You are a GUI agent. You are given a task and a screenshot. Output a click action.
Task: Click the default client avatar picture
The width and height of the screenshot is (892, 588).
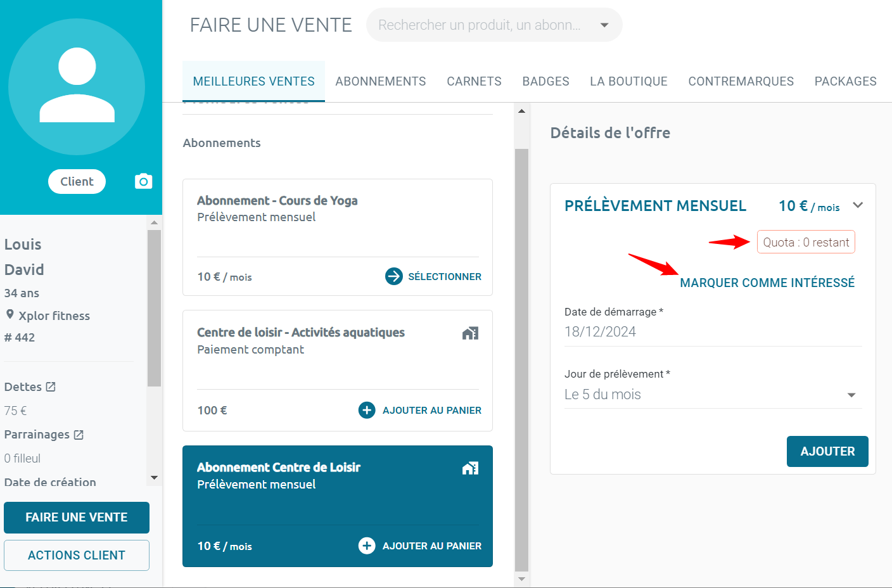(x=77, y=87)
